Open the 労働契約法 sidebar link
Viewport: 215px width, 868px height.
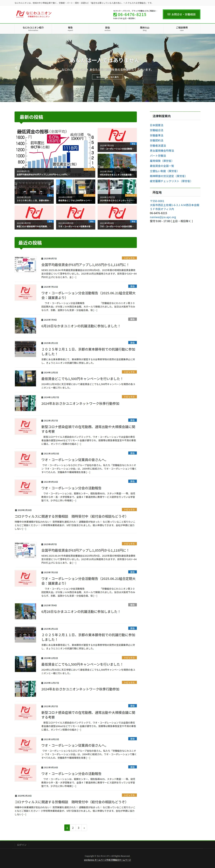tap(156, 140)
